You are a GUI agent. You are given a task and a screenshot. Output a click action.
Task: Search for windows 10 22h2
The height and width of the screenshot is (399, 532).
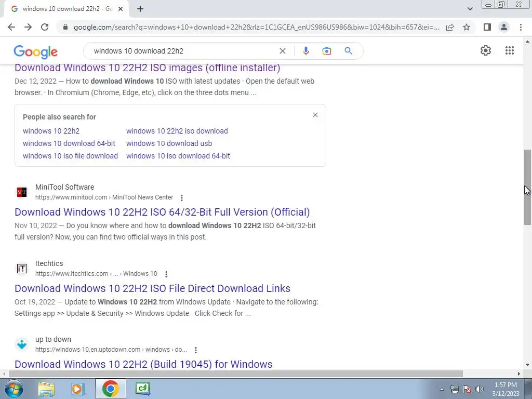51,131
